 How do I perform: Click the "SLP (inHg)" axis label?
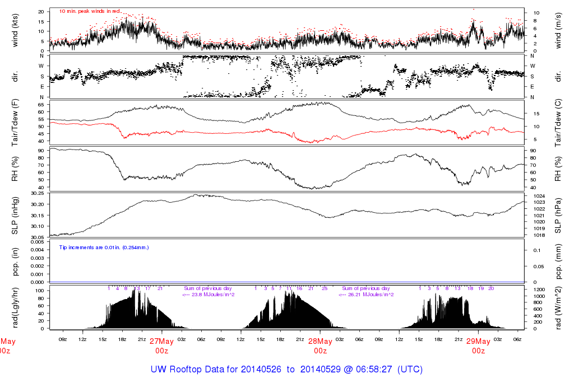15,216
